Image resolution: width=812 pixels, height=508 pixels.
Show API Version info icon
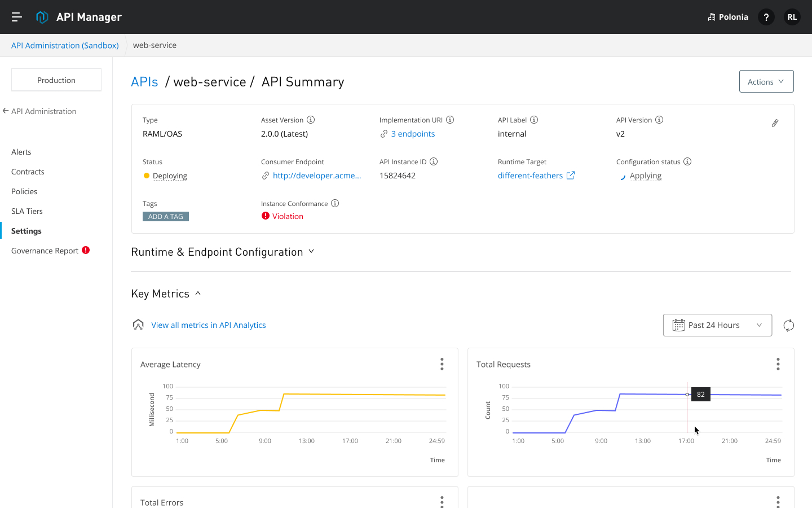point(659,120)
